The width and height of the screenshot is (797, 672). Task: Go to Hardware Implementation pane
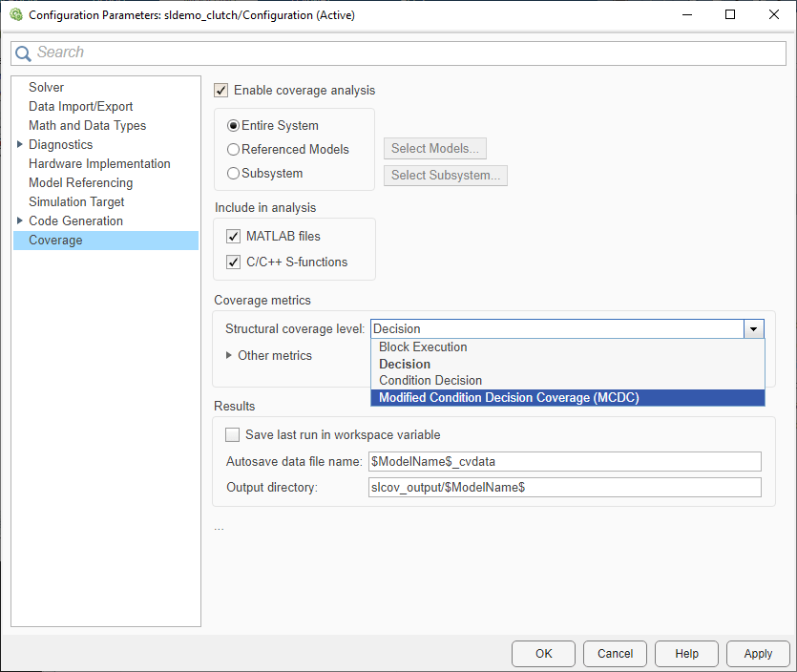(99, 164)
